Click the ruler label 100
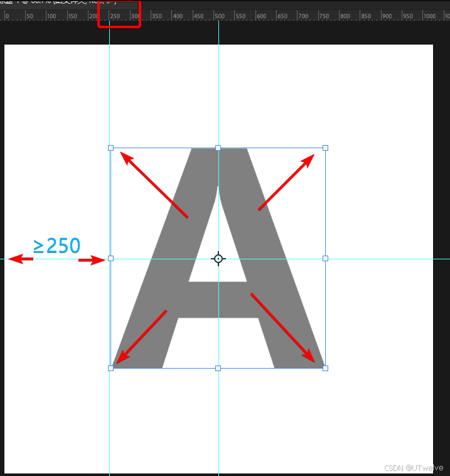Image resolution: width=450 pixels, height=476 pixels. coord(51,16)
